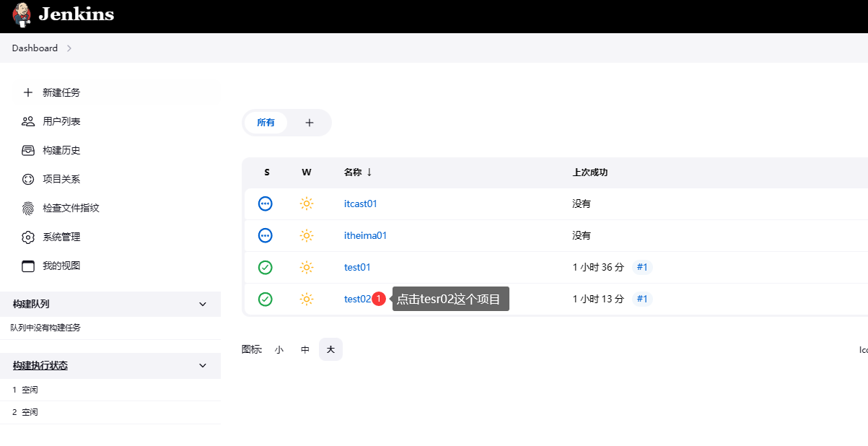Collapse the 构建执行状态 panel chevron
Viewport: 868px width, 446px height.
pyautogui.click(x=203, y=365)
